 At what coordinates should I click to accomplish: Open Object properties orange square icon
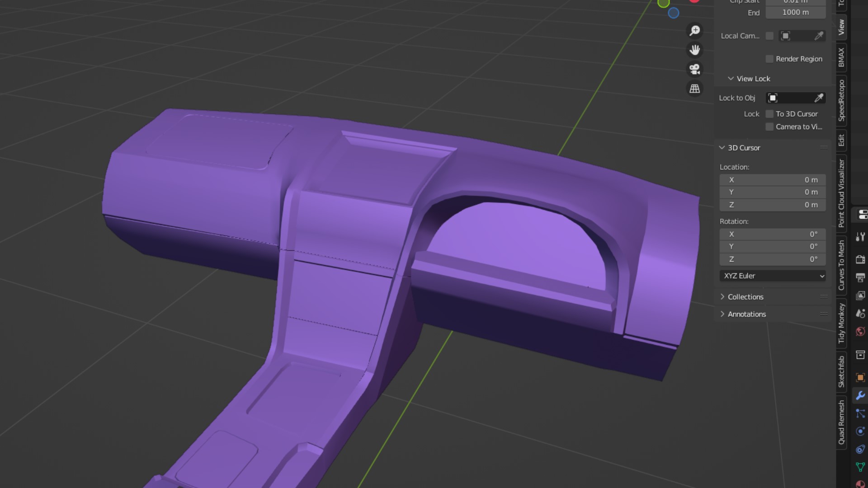pyautogui.click(x=860, y=377)
